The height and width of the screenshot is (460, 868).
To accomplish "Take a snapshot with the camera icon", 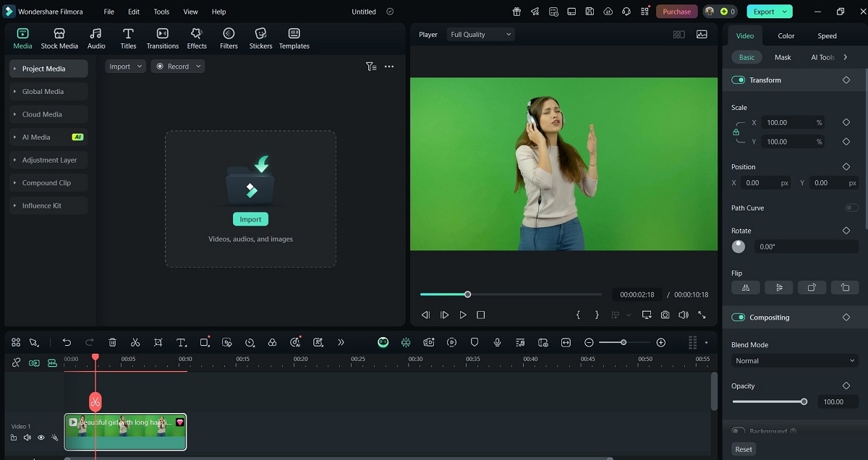I will coord(665,315).
